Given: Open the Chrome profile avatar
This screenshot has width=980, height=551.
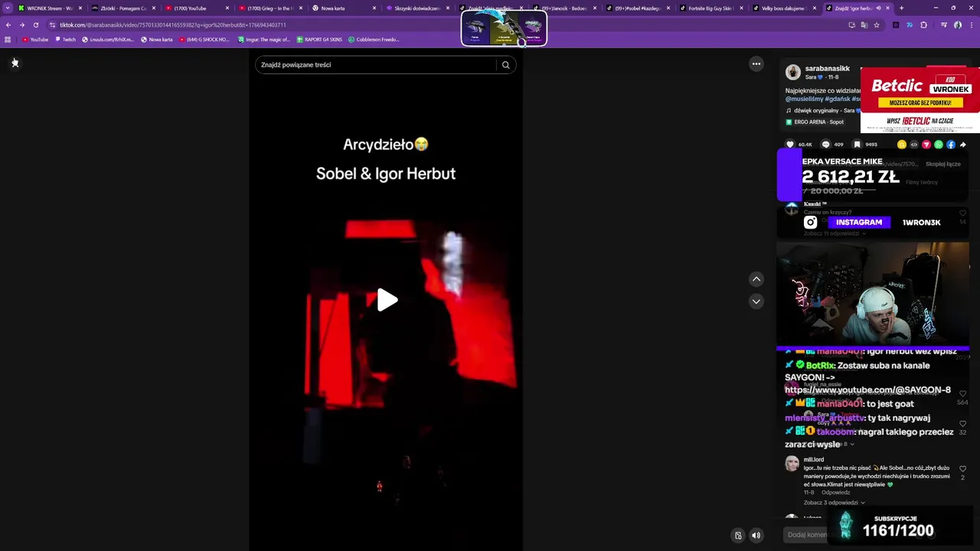Looking at the screenshot, I should [957, 24].
